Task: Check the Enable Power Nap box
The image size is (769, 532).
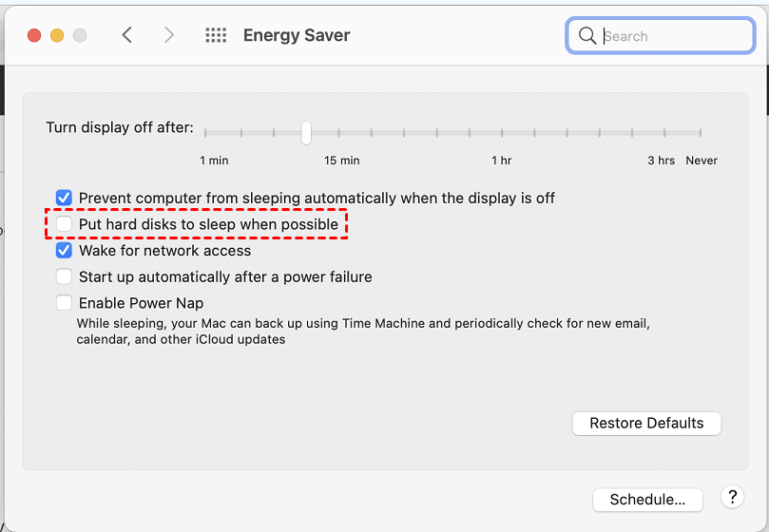Action: click(64, 304)
